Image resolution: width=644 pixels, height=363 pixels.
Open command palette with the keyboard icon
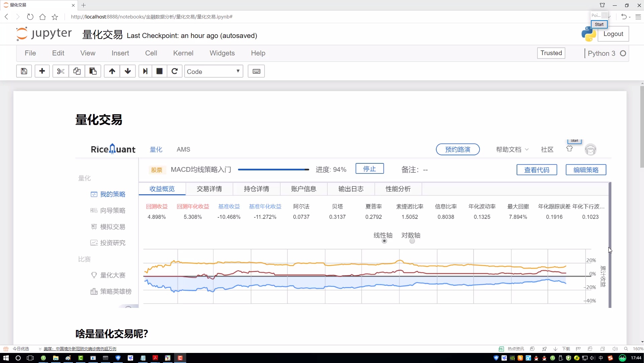(256, 71)
